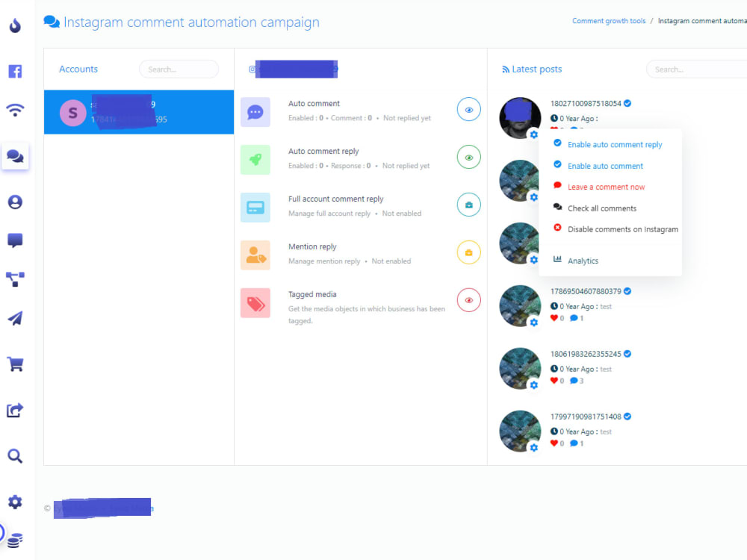
Task: Click the Auto comment title text
Action: click(x=314, y=103)
